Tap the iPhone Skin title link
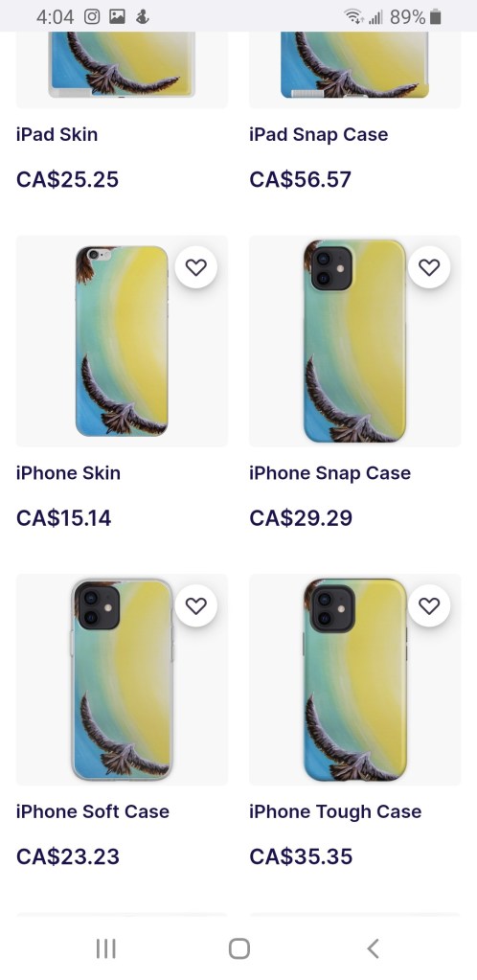Viewport: 477px width, 980px height. 68,473
